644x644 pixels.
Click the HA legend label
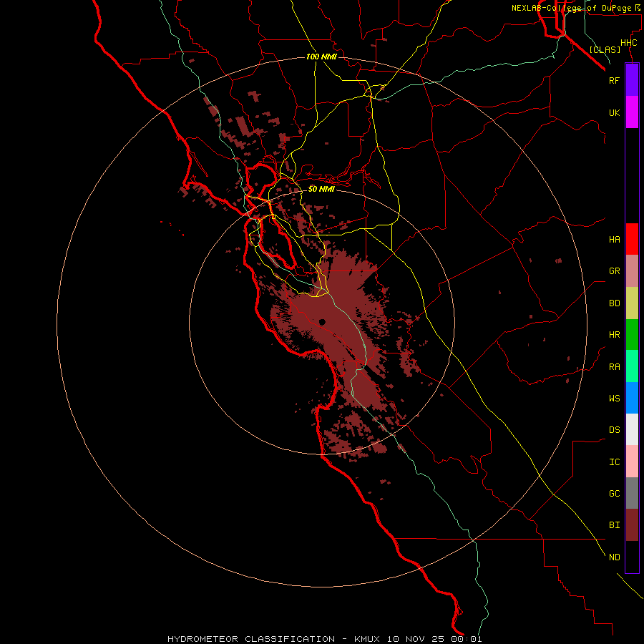[615, 240]
